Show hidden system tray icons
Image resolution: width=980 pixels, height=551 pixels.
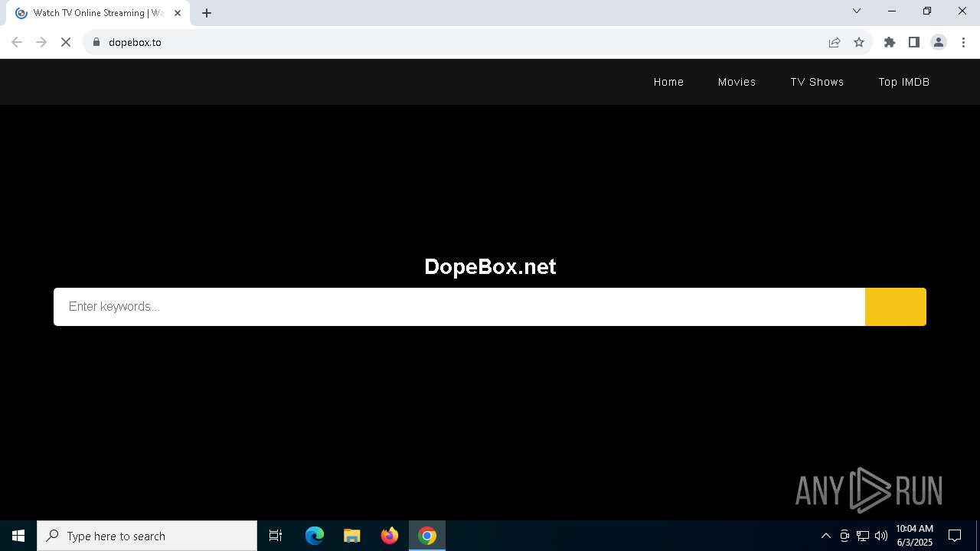coord(825,536)
